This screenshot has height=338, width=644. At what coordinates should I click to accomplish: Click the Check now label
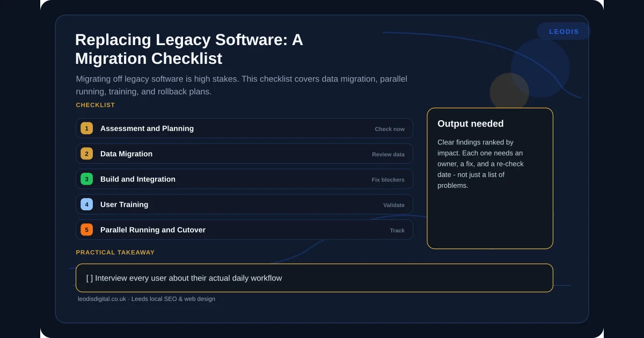pos(390,129)
